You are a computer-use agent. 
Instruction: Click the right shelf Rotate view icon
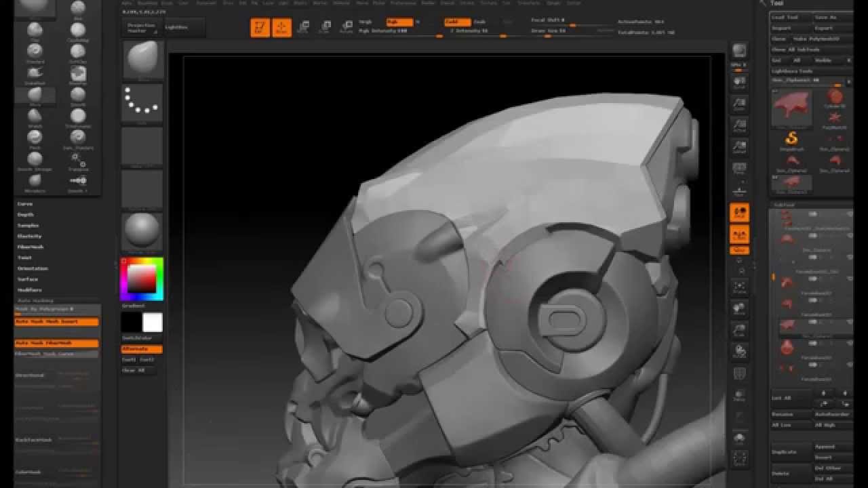coord(739,352)
